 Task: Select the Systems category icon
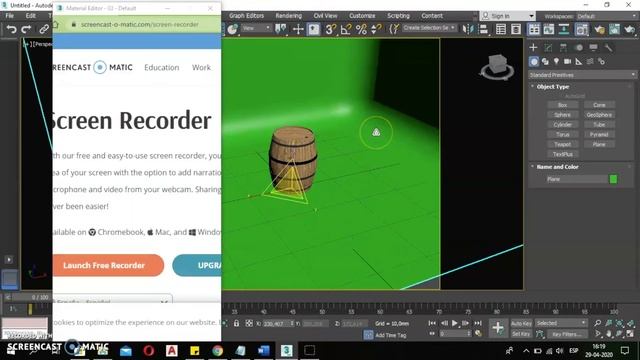click(601, 62)
